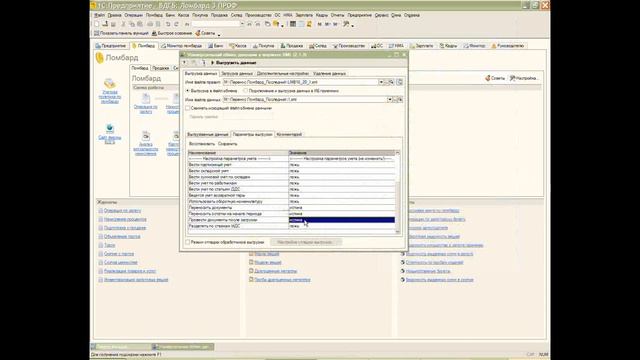Click 'Восстановить' in parameters tab
Viewport: 640px width, 360px height.
click(202, 144)
